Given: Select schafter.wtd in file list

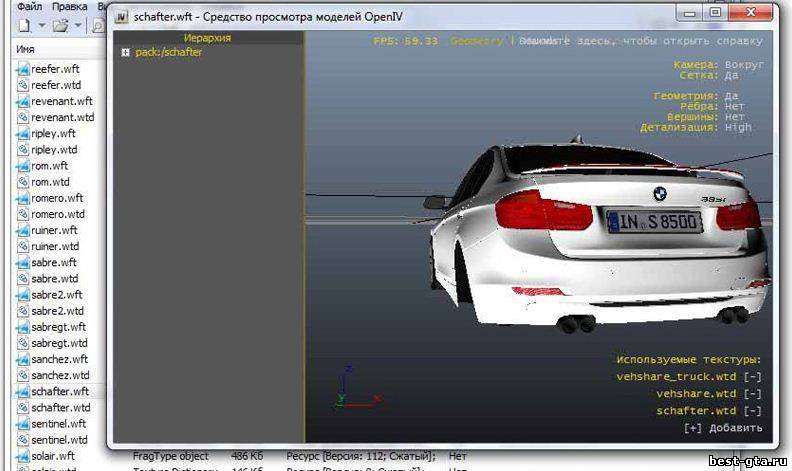Looking at the screenshot, I should click(61, 408).
